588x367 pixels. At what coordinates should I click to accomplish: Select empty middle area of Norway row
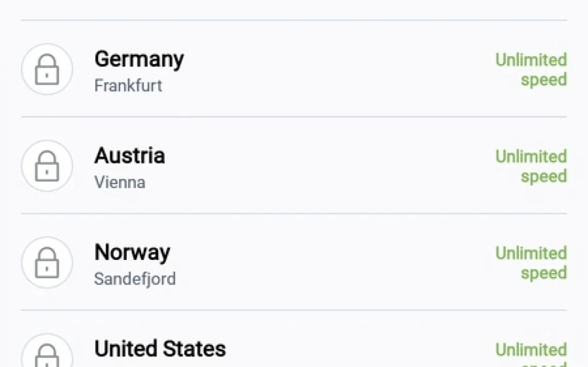coord(334,262)
